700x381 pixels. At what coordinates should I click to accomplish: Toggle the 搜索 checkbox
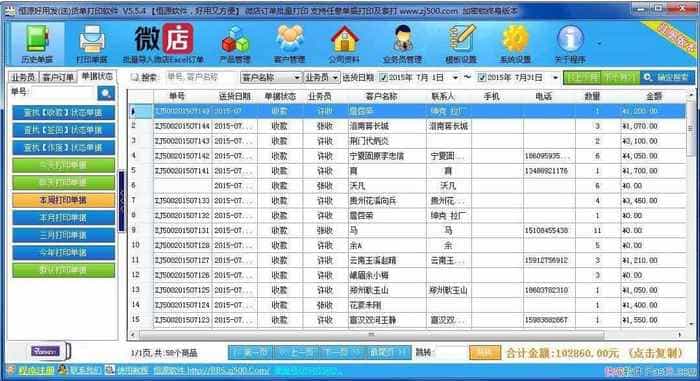pyautogui.click(x=134, y=77)
